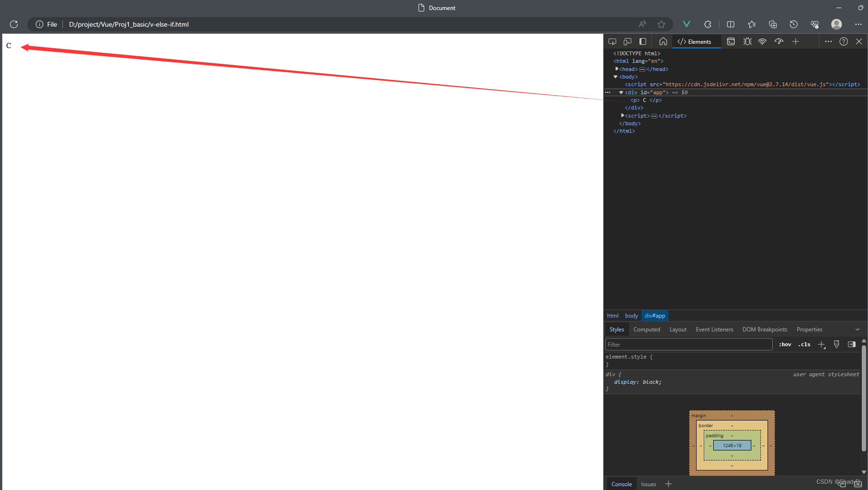Expand the head element node
Screen dimensions: 868x490
tap(617, 69)
